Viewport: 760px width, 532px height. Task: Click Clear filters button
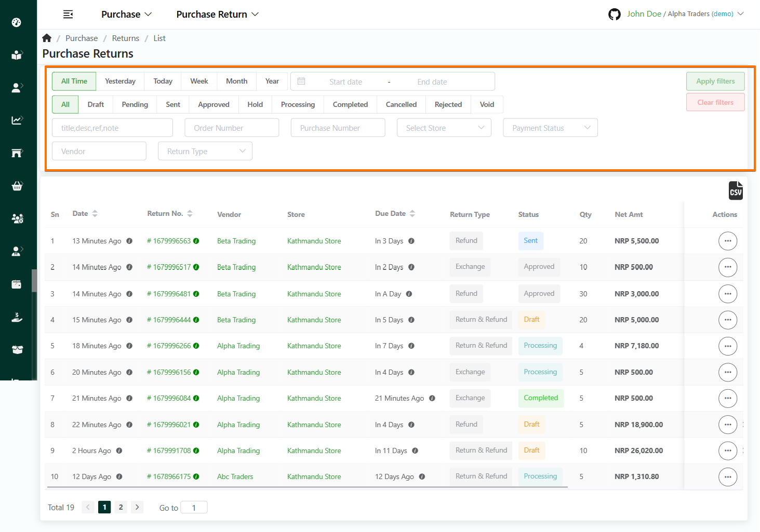[715, 102]
